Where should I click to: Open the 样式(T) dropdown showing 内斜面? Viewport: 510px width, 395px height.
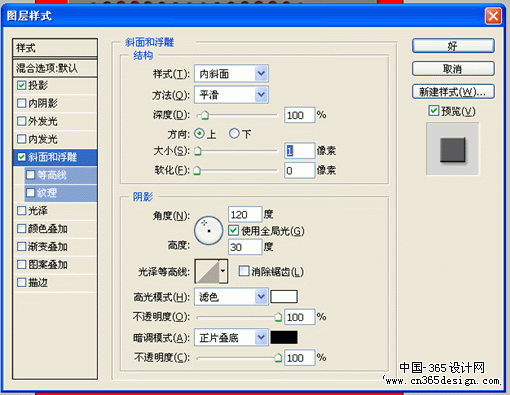(231, 74)
